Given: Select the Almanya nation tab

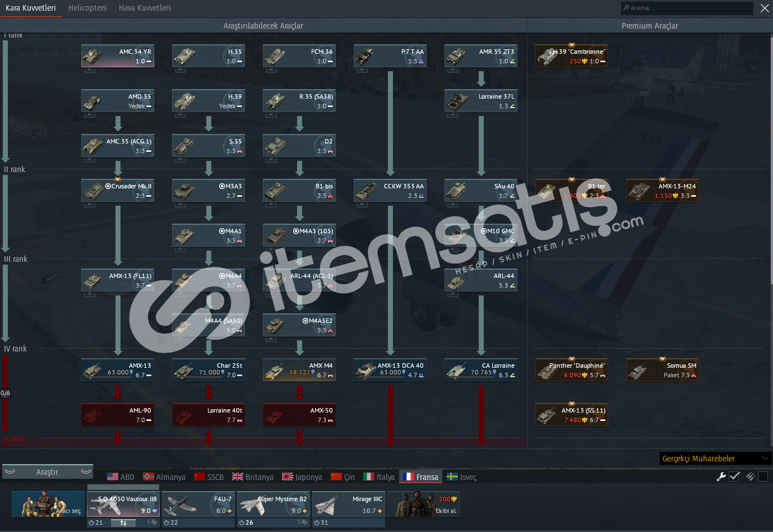Looking at the screenshot, I should [164, 477].
